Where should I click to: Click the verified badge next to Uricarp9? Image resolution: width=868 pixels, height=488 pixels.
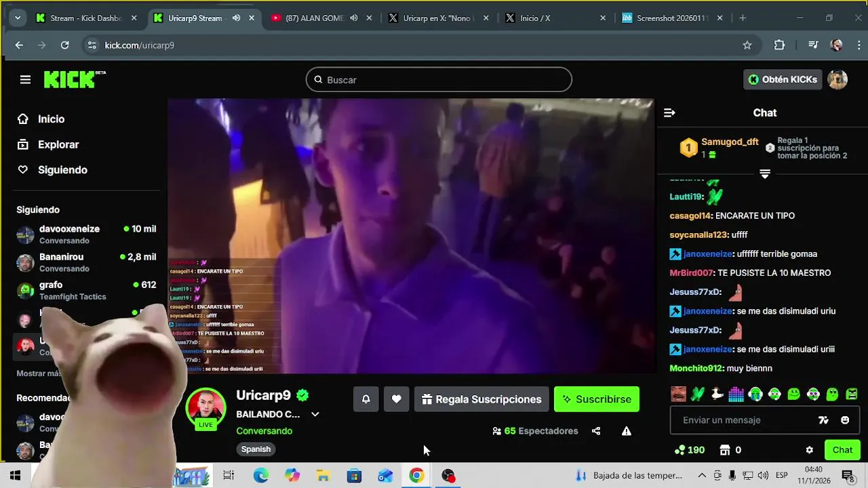tap(302, 395)
